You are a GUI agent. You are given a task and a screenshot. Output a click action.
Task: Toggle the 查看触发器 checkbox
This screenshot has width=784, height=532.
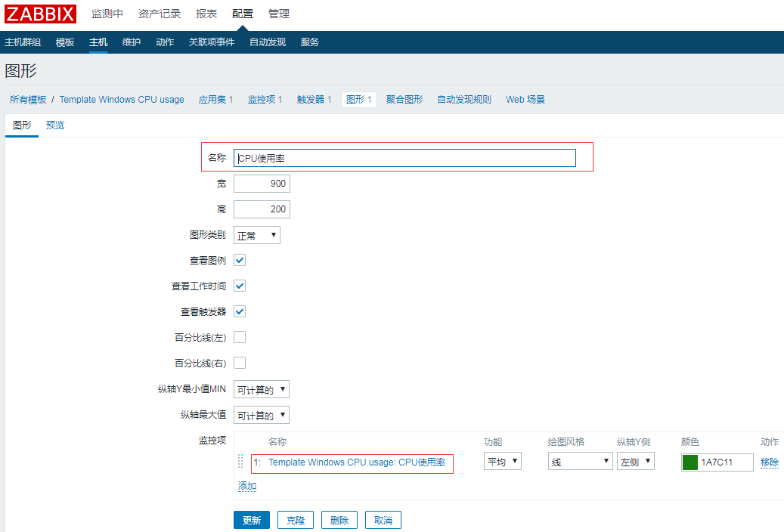(240, 311)
